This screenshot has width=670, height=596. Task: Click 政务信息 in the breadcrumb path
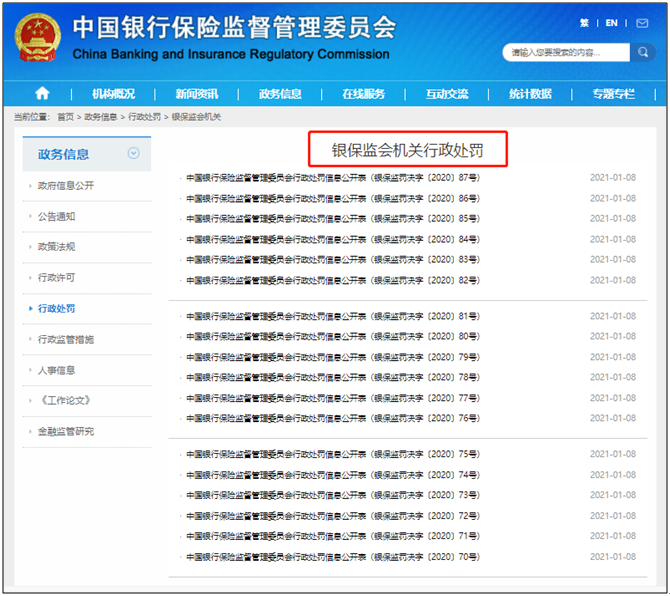100,117
